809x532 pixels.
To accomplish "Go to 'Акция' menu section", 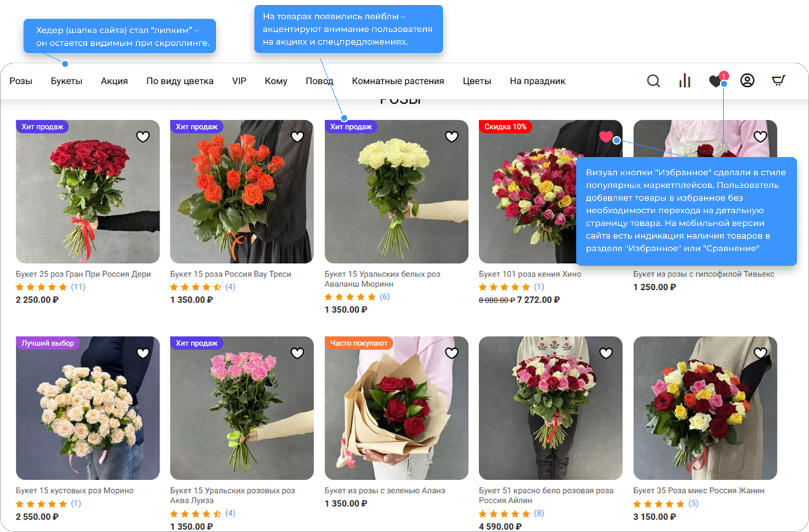I will pyautogui.click(x=115, y=81).
